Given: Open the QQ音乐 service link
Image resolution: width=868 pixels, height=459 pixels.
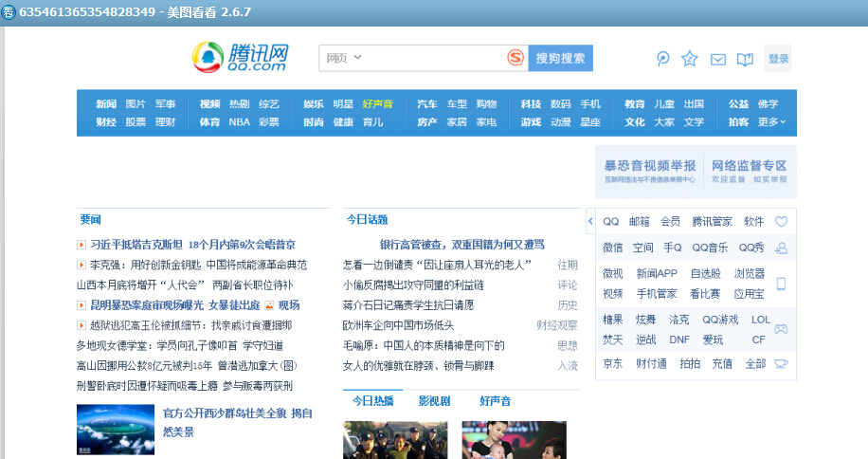Looking at the screenshot, I should pos(710,248).
